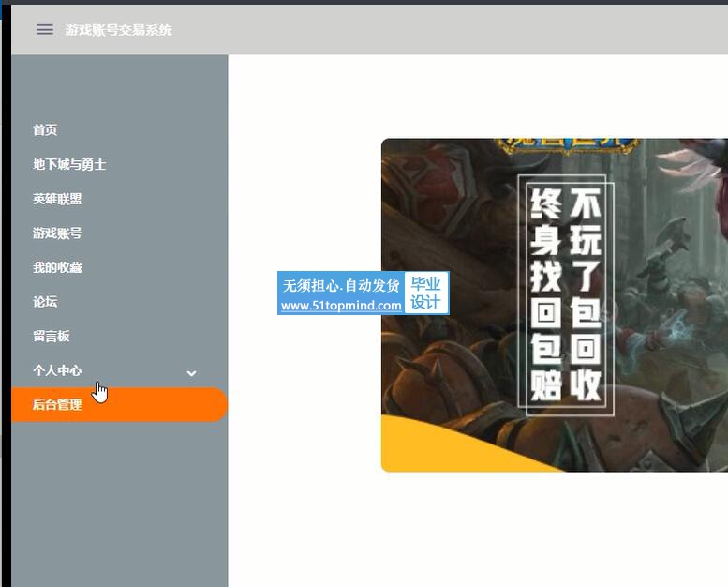Image resolution: width=728 pixels, height=587 pixels.
Task: Click the game banner carousel image
Action: (x=555, y=305)
